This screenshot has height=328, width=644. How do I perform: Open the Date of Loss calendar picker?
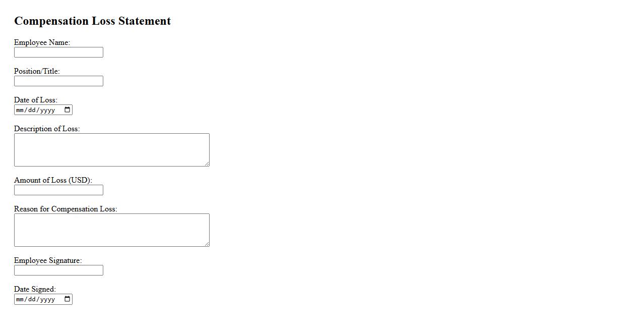click(x=68, y=110)
